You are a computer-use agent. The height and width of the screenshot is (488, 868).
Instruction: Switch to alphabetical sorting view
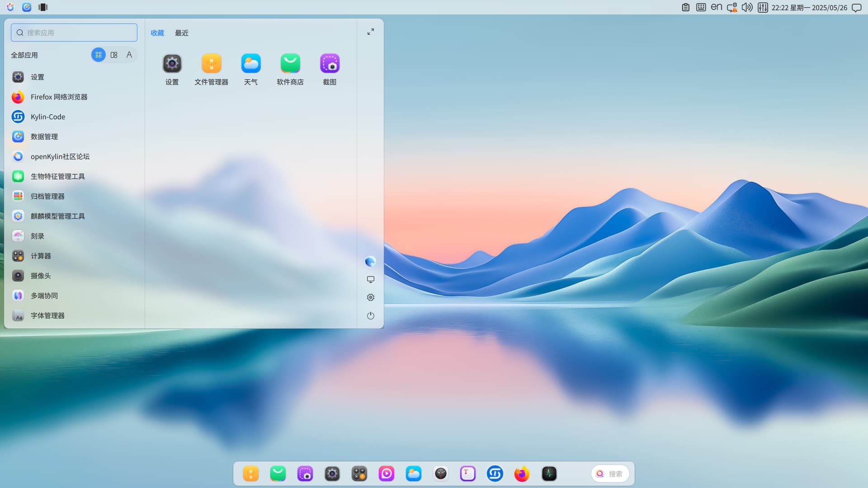[129, 55]
